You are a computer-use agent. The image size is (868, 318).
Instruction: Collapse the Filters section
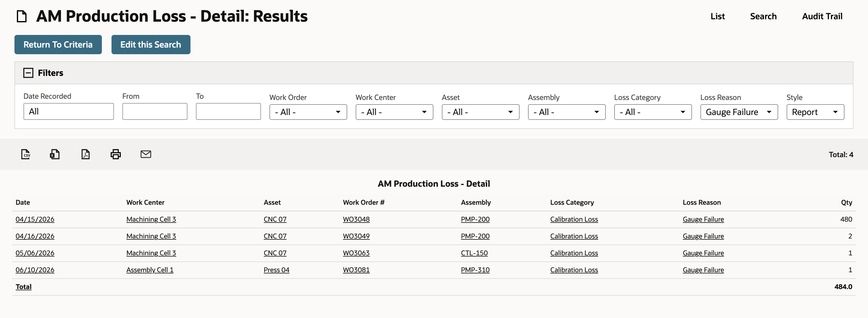28,73
